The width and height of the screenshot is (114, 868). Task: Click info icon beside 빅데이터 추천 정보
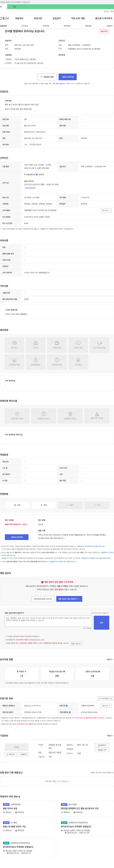click(19, 797)
